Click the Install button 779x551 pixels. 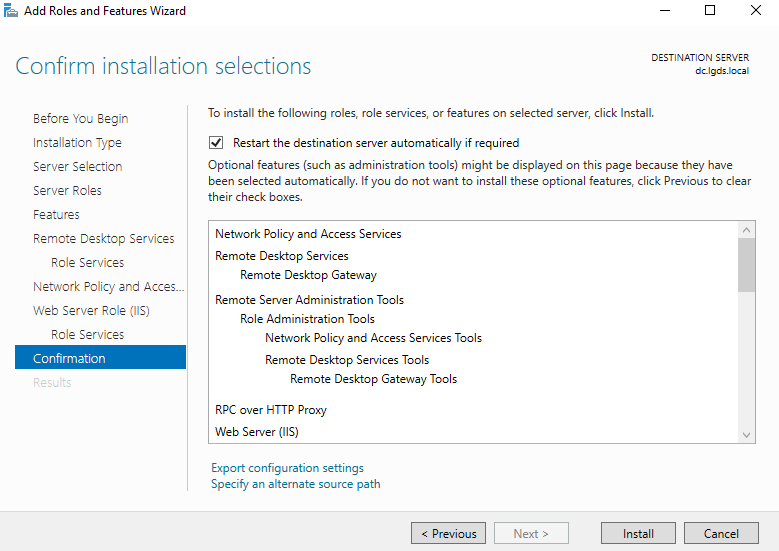point(638,534)
